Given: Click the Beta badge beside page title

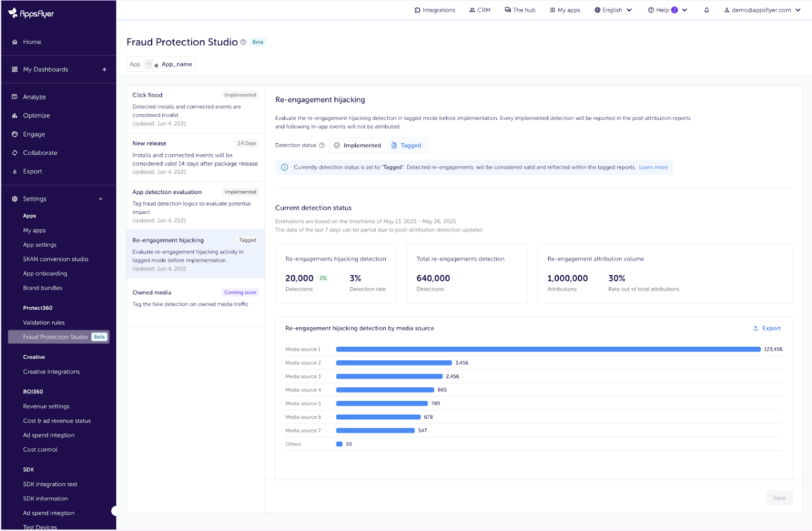Looking at the screenshot, I should coord(258,42).
